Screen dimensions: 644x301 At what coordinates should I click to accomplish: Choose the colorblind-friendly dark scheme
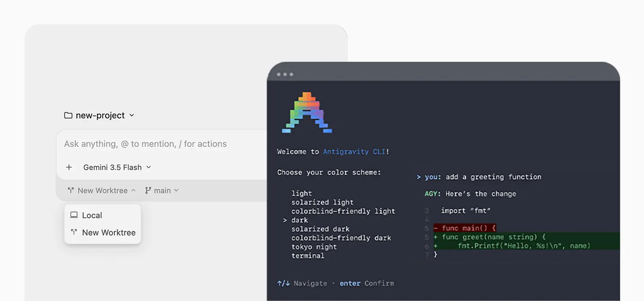pos(341,238)
